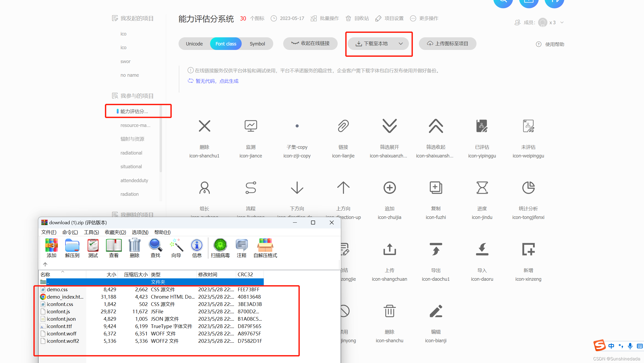The width and height of the screenshot is (644, 363).
Task: Toggle the Sogou 中 language mode indicator
Action: click(611, 346)
